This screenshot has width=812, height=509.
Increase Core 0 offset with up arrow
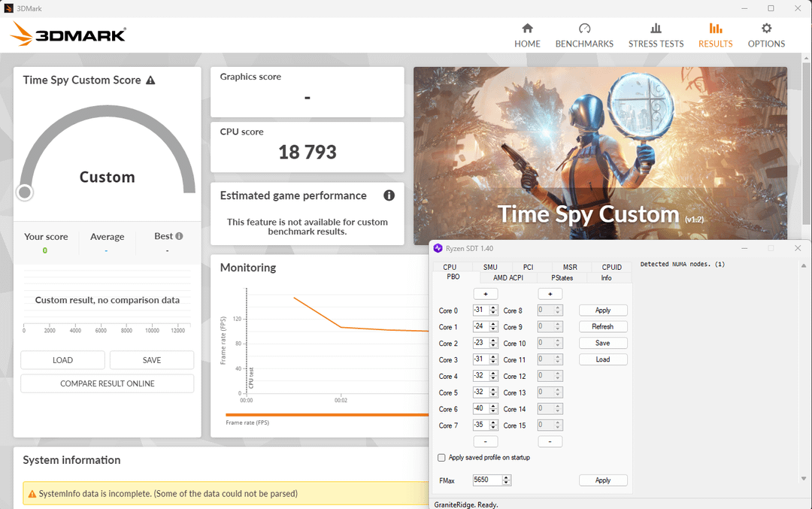coord(494,308)
